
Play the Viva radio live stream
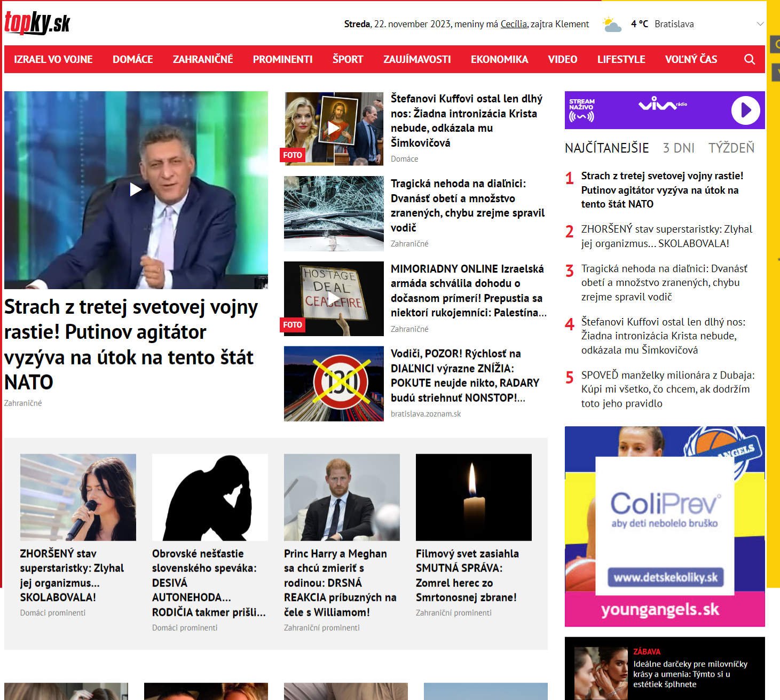(x=745, y=110)
